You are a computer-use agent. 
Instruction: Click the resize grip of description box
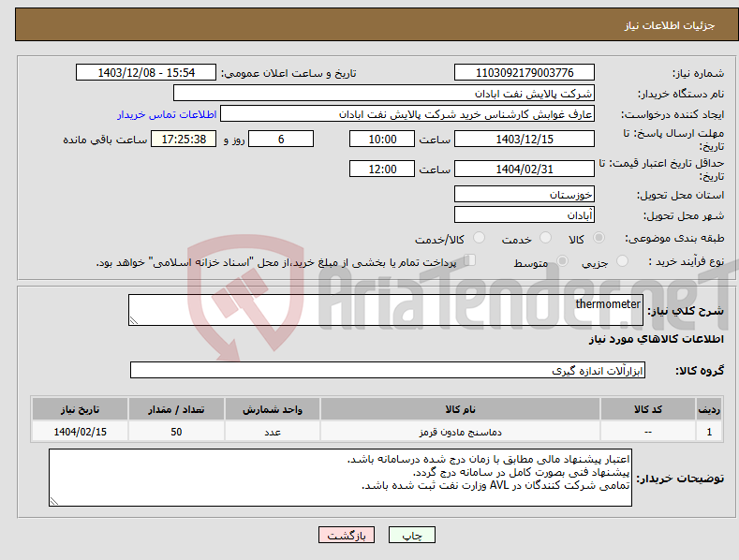(134, 320)
